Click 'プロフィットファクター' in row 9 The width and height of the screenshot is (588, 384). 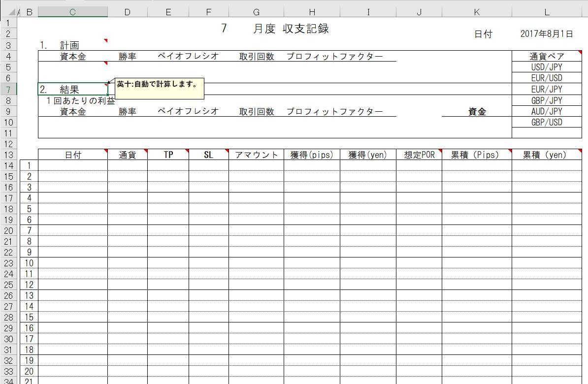pos(335,111)
